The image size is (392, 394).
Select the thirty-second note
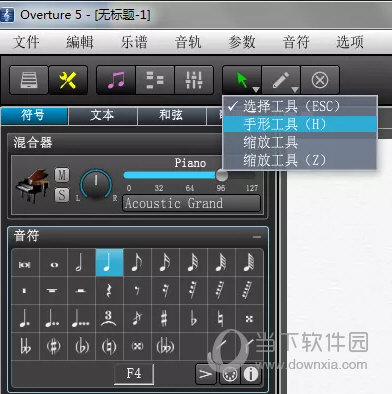point(193,263)
